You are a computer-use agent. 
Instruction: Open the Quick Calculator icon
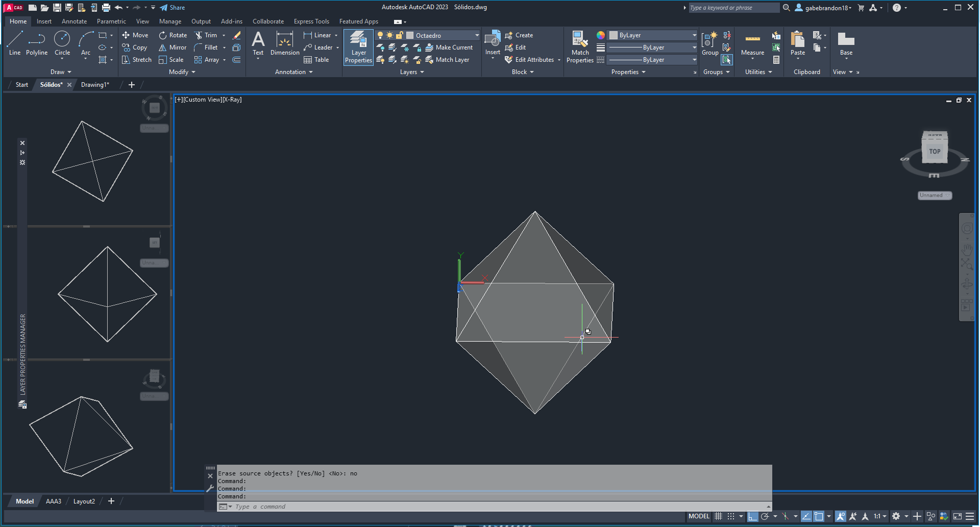[776, 60]
